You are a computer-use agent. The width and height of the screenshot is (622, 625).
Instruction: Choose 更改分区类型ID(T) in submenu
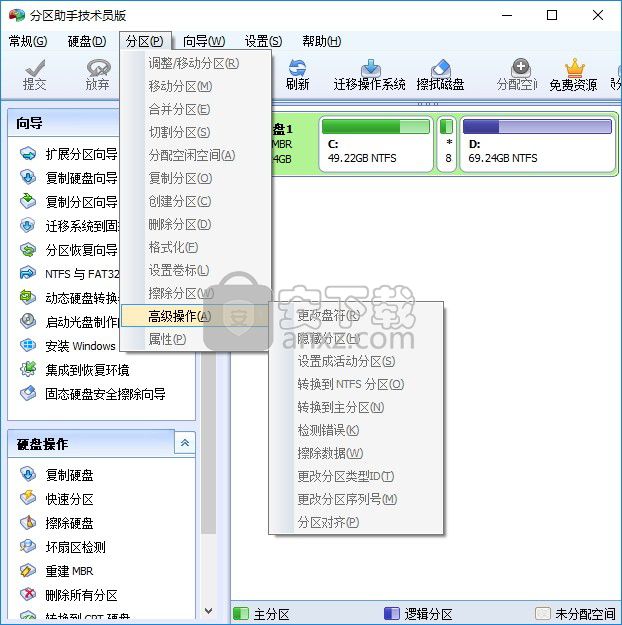pos(356,476)
